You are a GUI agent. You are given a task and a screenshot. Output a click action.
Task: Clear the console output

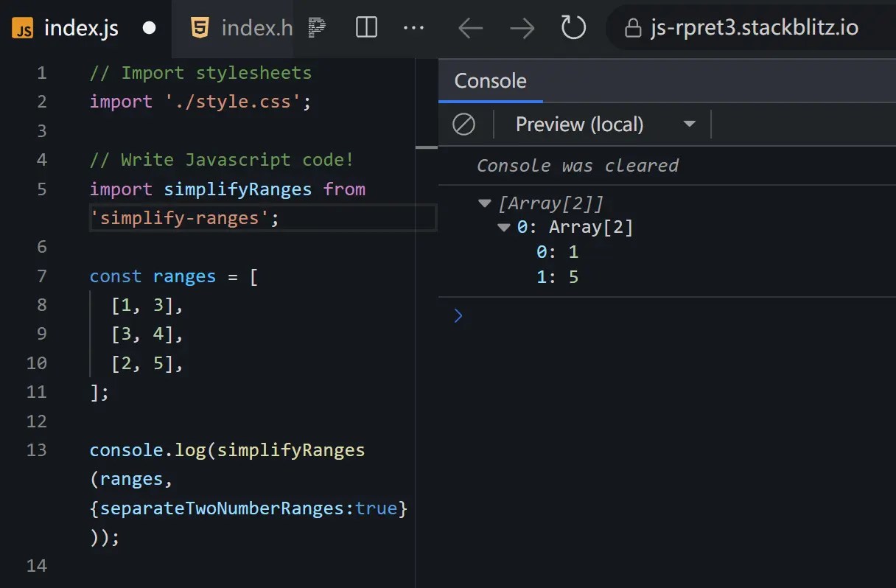[464, 124]
